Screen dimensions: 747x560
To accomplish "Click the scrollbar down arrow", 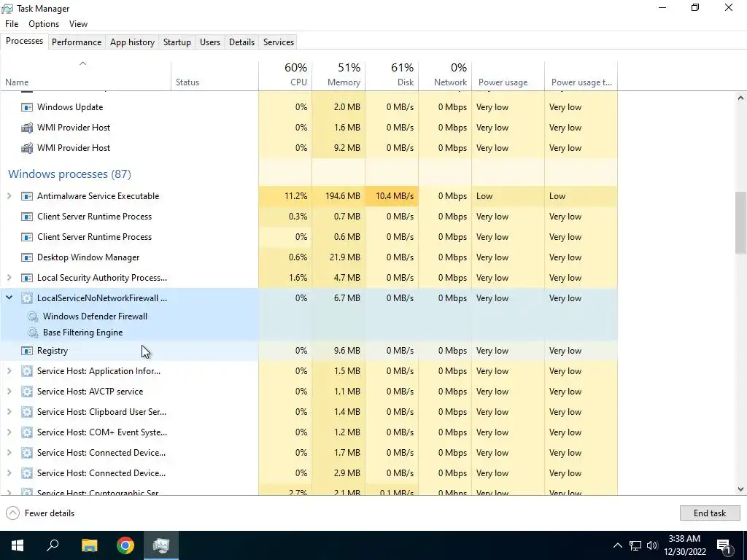I will [741, 489].
